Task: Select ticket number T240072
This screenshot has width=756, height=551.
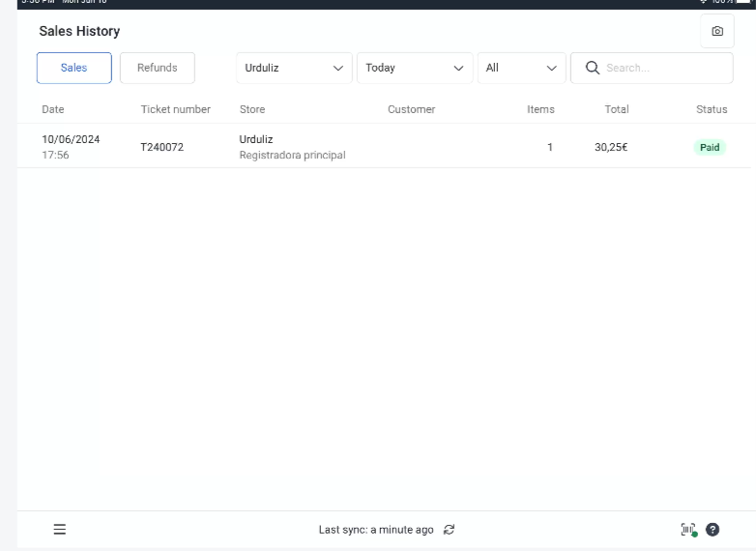Action: pos(162,147)
